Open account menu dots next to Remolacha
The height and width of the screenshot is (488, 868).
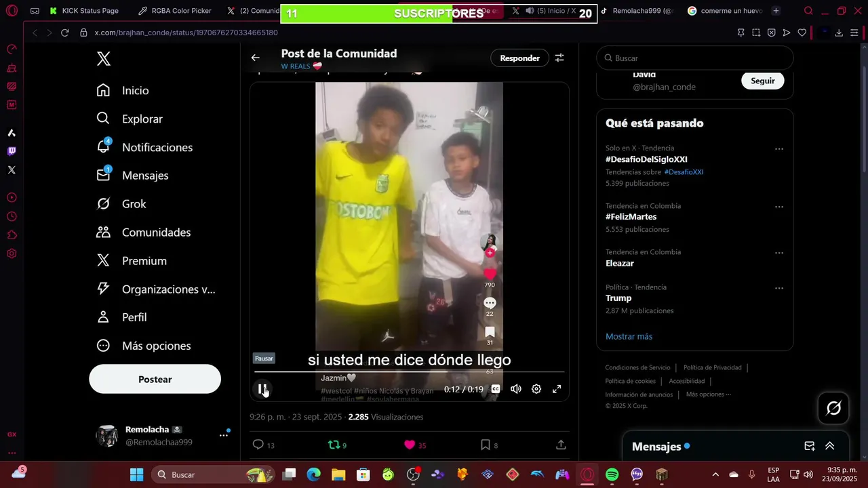point(223,435)
